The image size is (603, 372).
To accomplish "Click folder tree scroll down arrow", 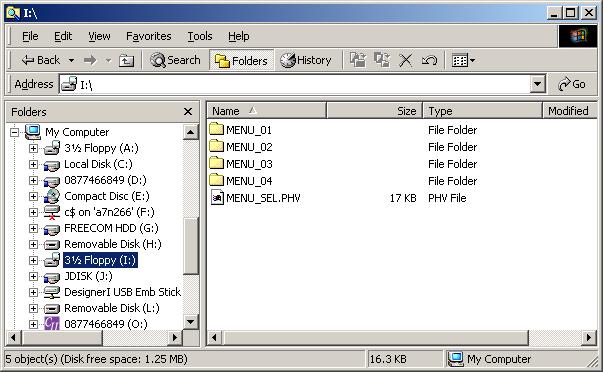I will point(190,322).
